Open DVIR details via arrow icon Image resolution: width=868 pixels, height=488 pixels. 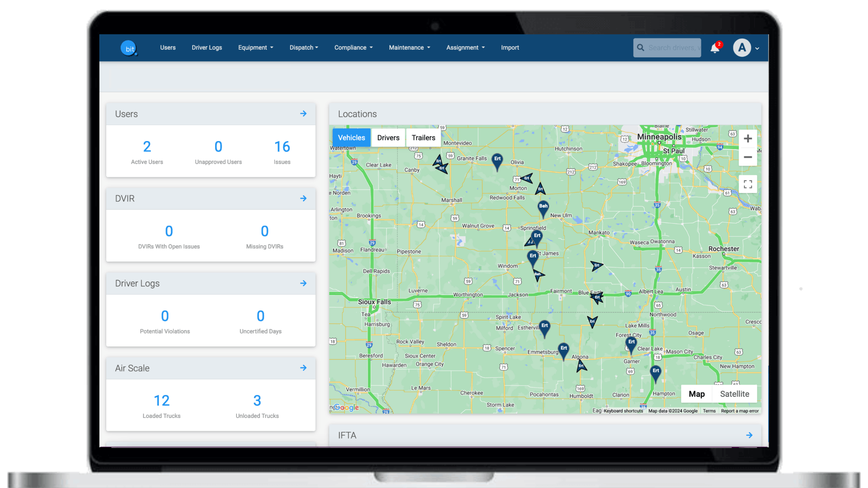pyautogui.click(x=303, y=198)
